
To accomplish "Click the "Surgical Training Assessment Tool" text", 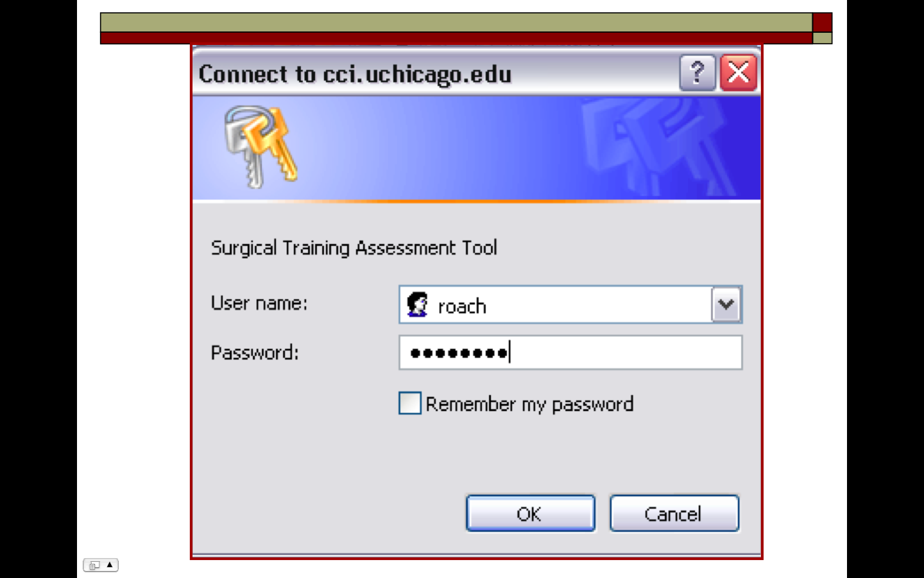I will [354, 248].
